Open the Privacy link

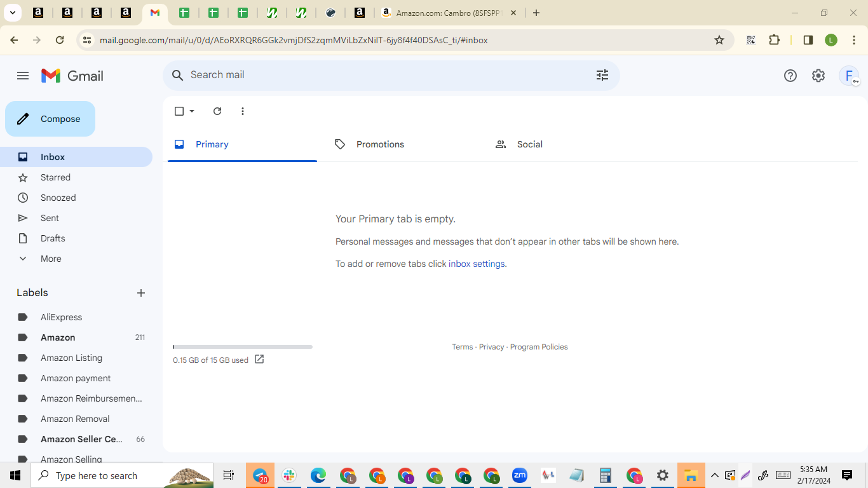(491, 347)
